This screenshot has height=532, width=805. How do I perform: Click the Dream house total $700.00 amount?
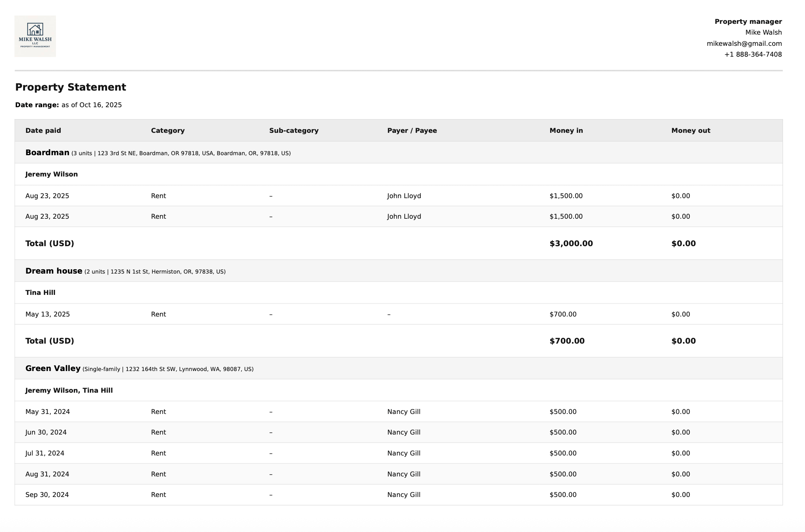pyautogui.click(x=567, y=341)
